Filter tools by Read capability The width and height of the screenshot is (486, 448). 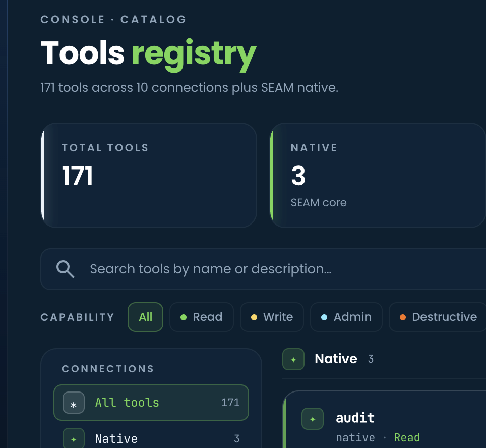point(202,317)
